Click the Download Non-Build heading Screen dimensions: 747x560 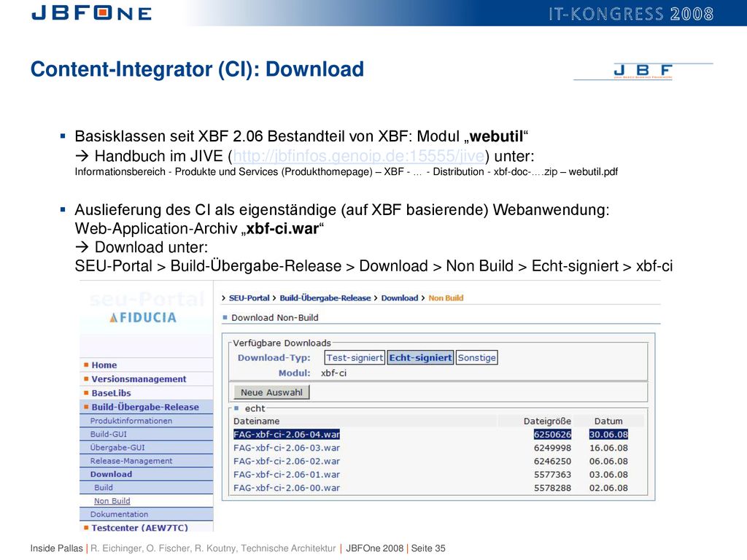coord(275,318)
